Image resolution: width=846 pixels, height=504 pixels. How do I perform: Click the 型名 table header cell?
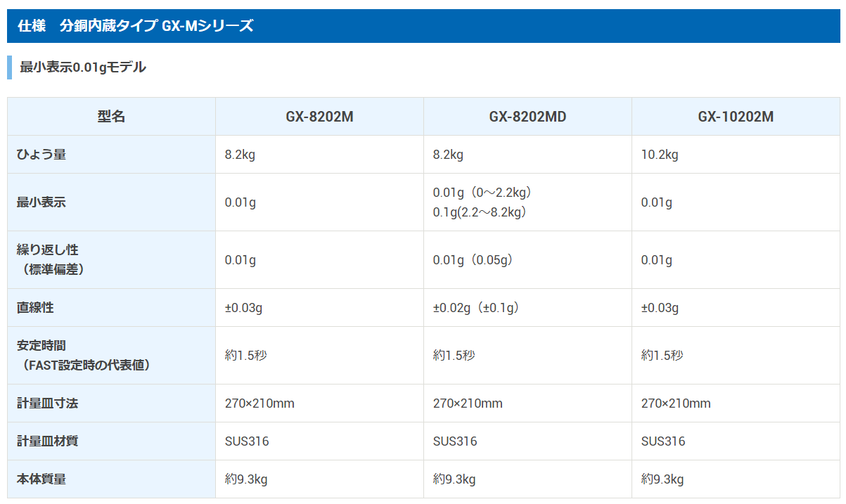pos(111,117)
